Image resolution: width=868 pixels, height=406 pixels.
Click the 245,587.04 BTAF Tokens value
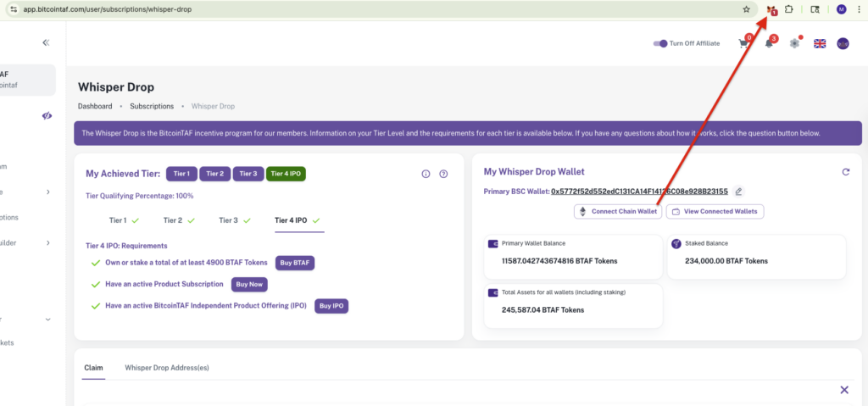click(x=543, y=310)
